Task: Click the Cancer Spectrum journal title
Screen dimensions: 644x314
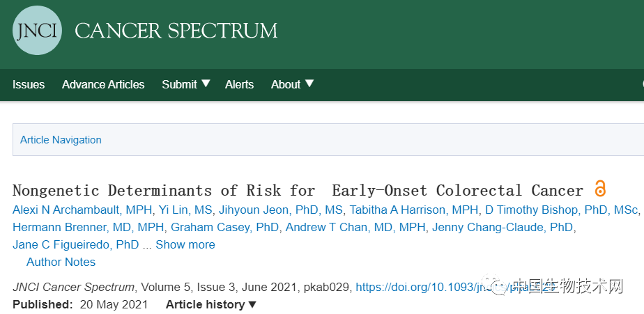Action: click(x=176, y=31)
